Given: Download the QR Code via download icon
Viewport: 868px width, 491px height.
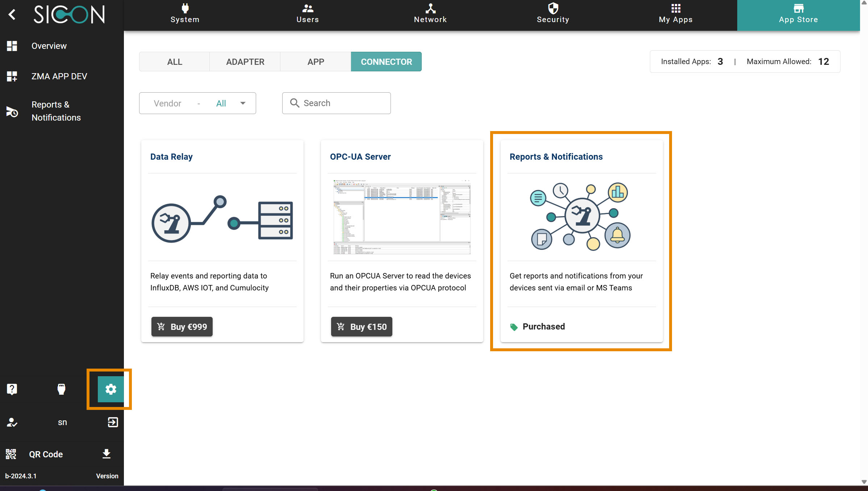Looking at the screenshot, I should [x=106, y=454].
